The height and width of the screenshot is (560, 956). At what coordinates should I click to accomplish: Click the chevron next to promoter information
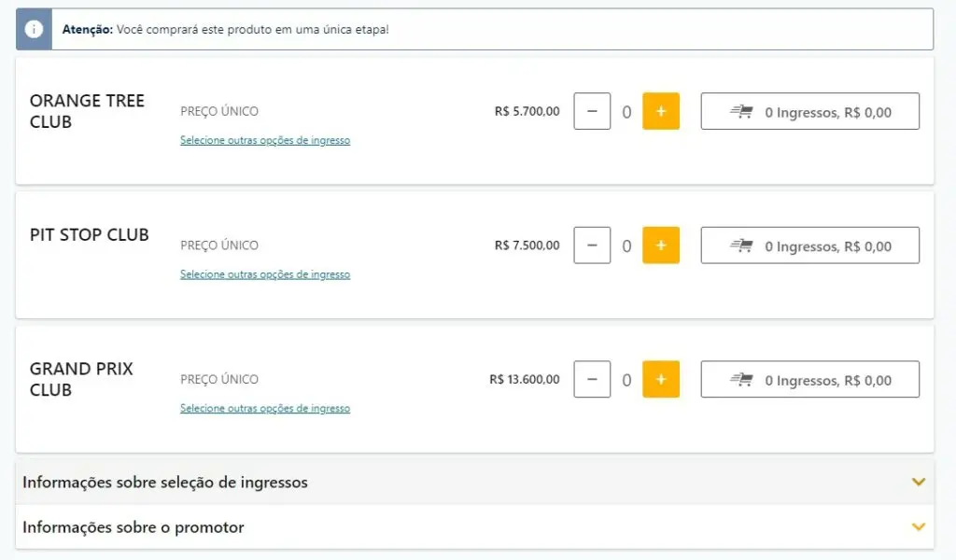(917, 527)
